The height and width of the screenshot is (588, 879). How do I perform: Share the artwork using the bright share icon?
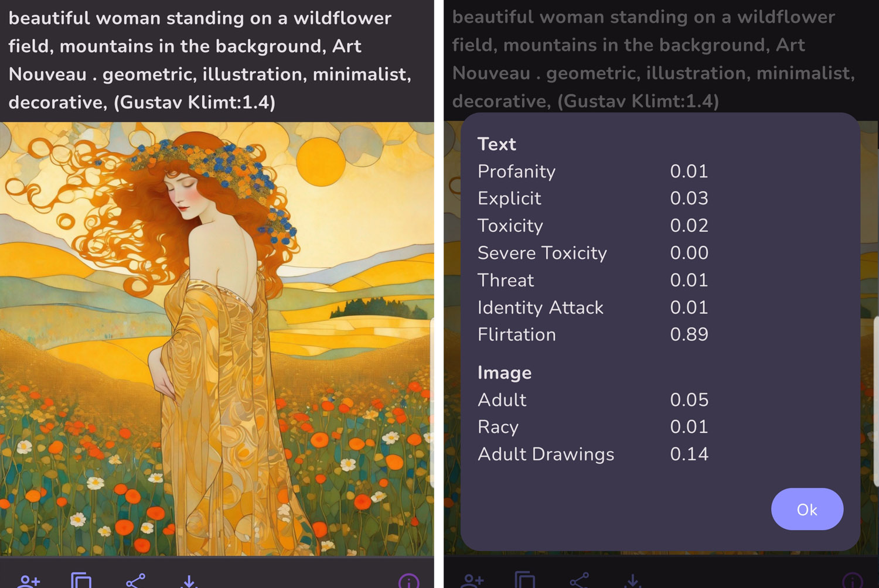(135, 581)
